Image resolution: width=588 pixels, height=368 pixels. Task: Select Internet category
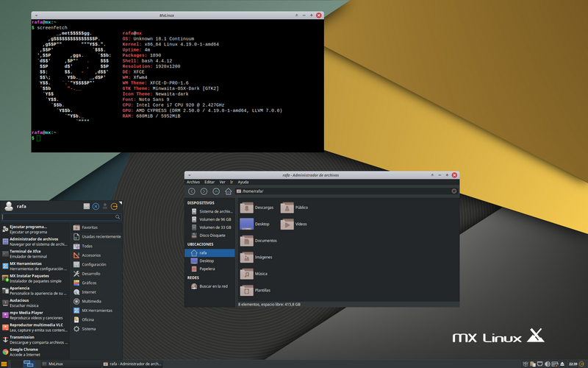pos(96,291)
